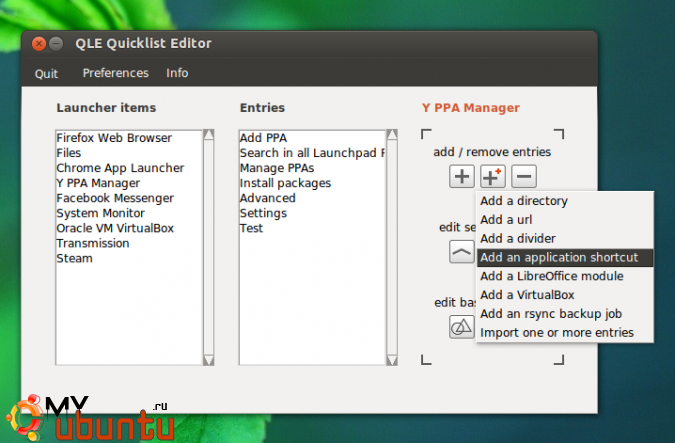675x443 pixels.
Task: Open the Preferences menu
Action: (x=115, y=73)
